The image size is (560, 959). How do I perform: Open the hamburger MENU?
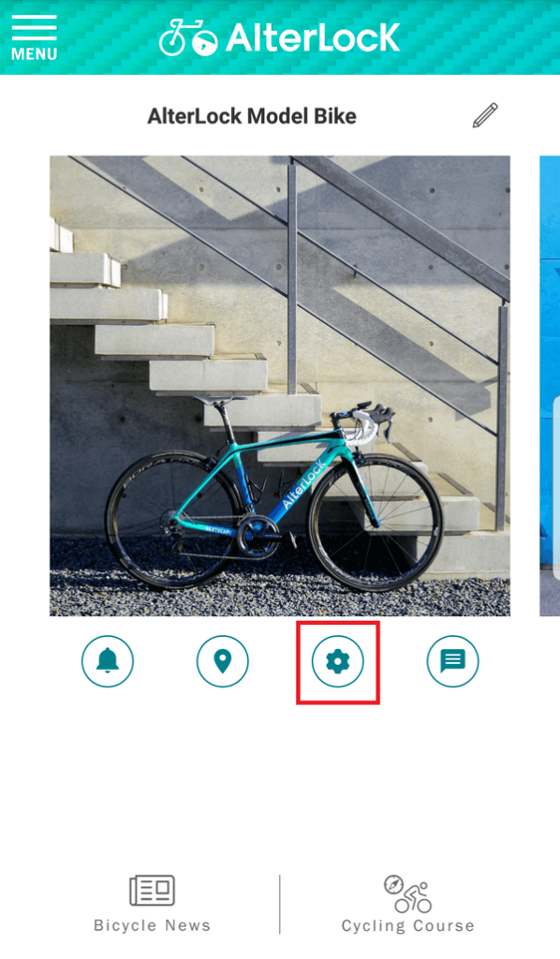tap(34, 37)
